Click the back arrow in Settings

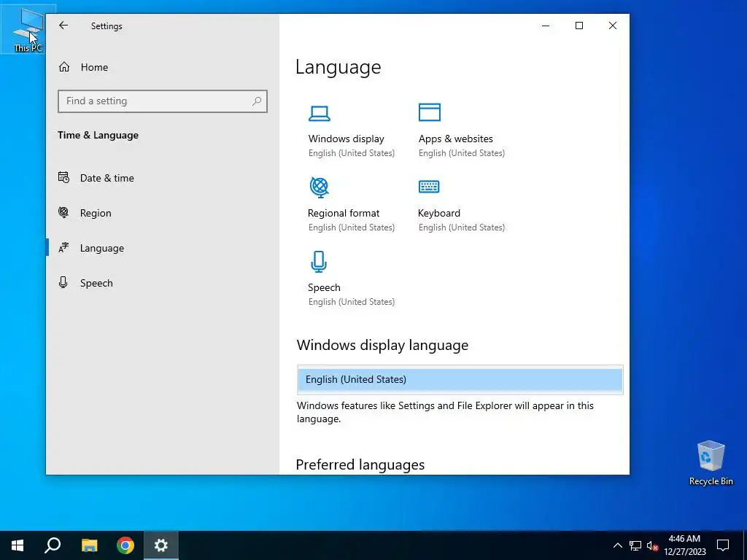click(63, 26)
